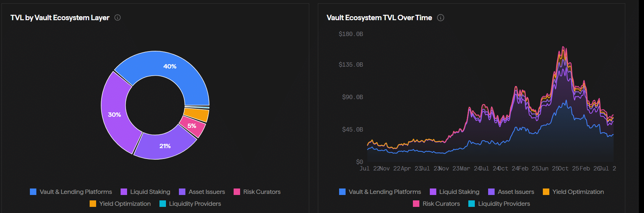644x213 pixels.
Task: Select the 5% pink donut segment
Action: pyautogui.click(x=192, y=126)
